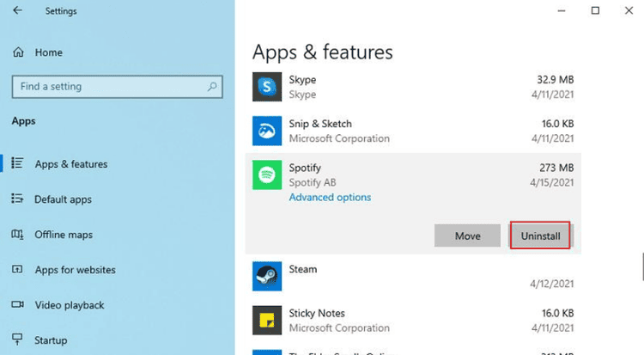This screenshot has height=355, width=644.
Task: Click Skype's 32.9 MB size value
Action: (x=556, y=79)
